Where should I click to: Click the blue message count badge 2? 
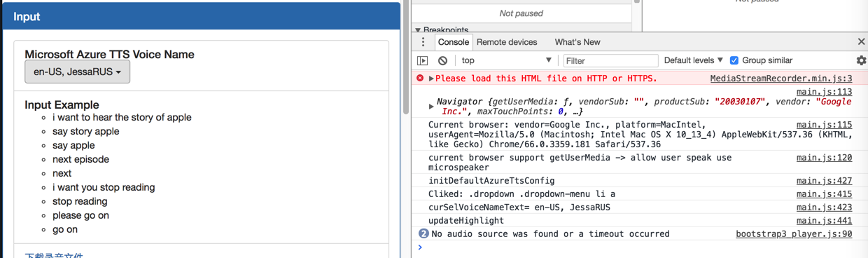coord(423,233)
